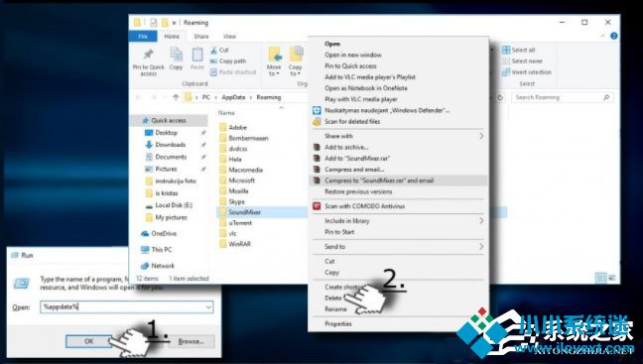Screen dimensions: 643x364
Task: Click the Cut scissors icon in the ribbon
Action: 213,50
